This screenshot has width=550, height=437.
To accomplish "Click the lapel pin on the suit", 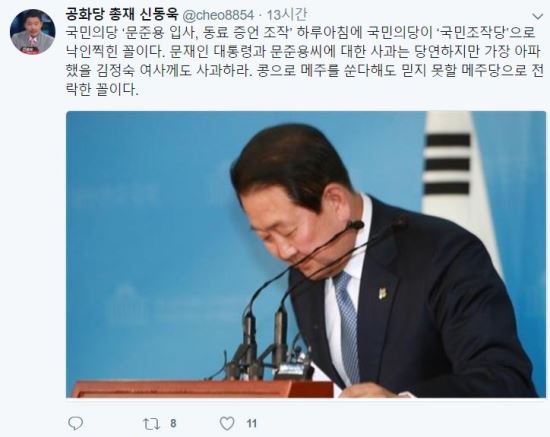I will tap(384, 293).
